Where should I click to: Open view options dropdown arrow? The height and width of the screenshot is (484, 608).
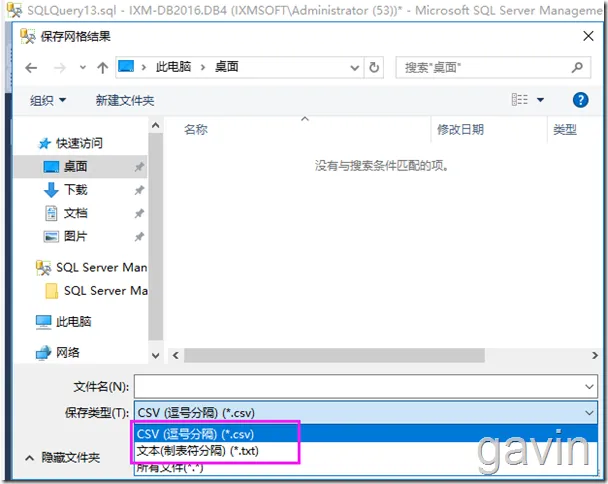540,100
